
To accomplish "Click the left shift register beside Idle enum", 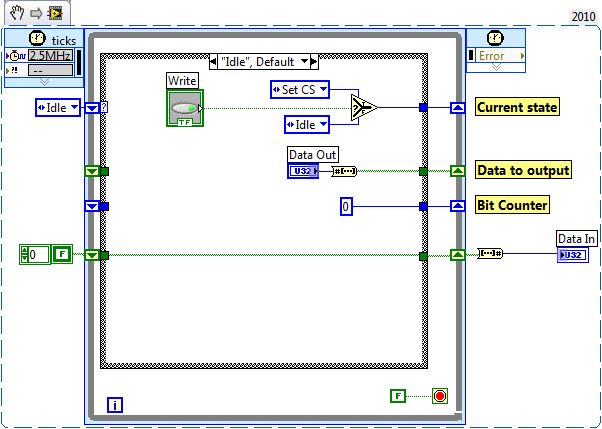I will tap(92, 108).
